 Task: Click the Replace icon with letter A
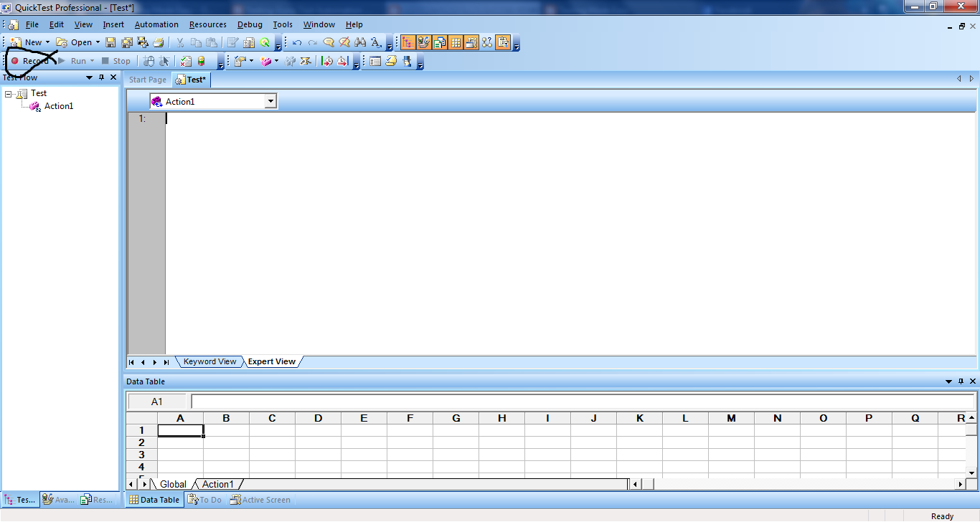377,42
